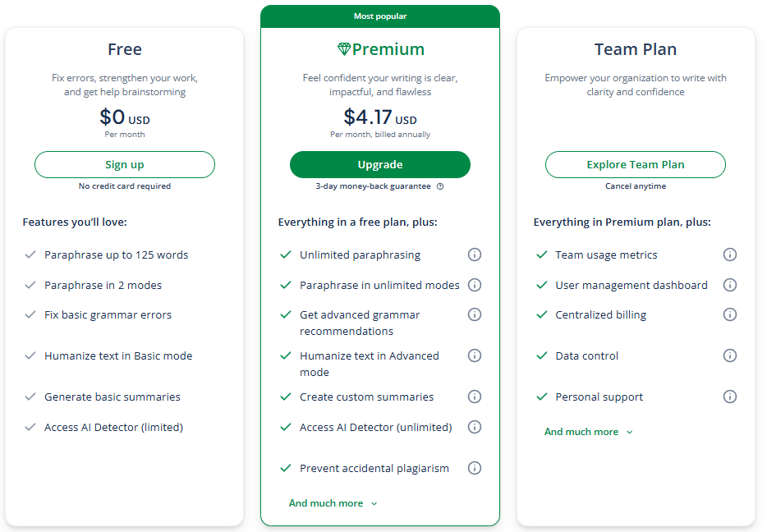The image size is (767, 532).
Task: Show info for Personal support
Action: (x=730, y=397)
